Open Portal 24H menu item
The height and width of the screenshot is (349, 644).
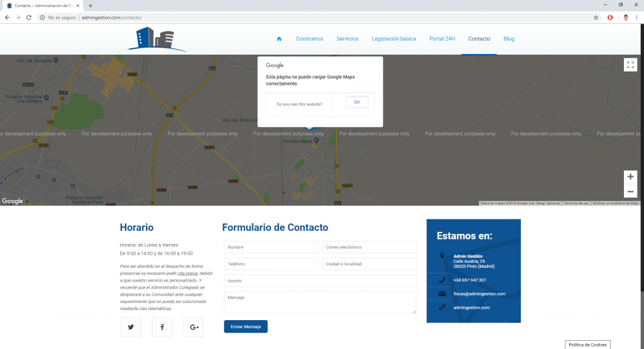(x=442, y=39)
